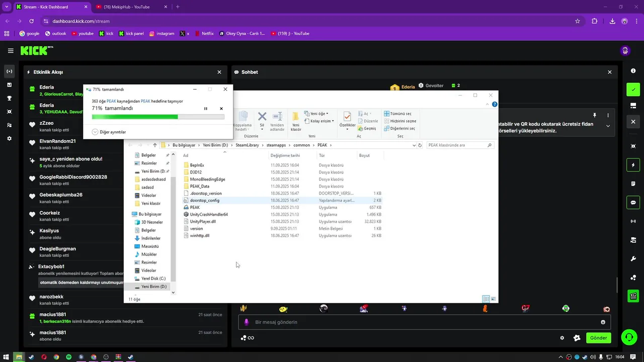Open the Windows Start menu

(x=6, y=357)
